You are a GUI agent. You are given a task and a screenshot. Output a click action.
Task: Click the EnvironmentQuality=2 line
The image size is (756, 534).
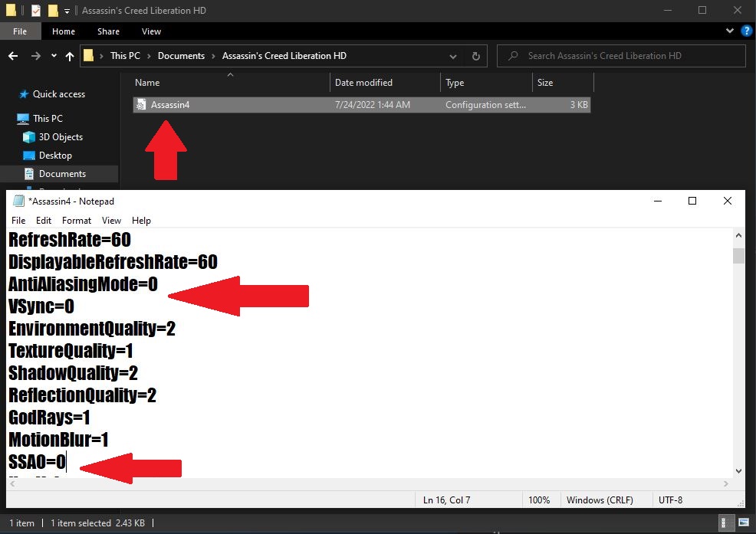tap(92, 328)
